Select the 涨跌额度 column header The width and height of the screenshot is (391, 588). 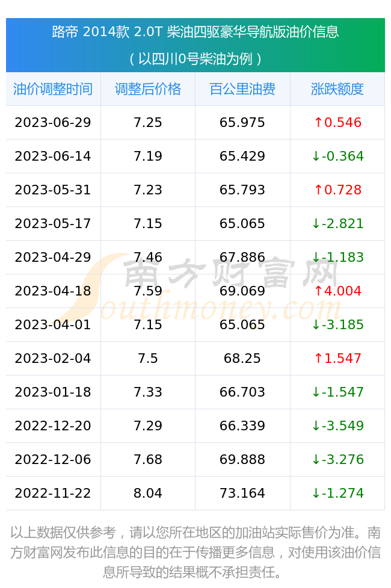pyautogui.click(x=337, y=89)
